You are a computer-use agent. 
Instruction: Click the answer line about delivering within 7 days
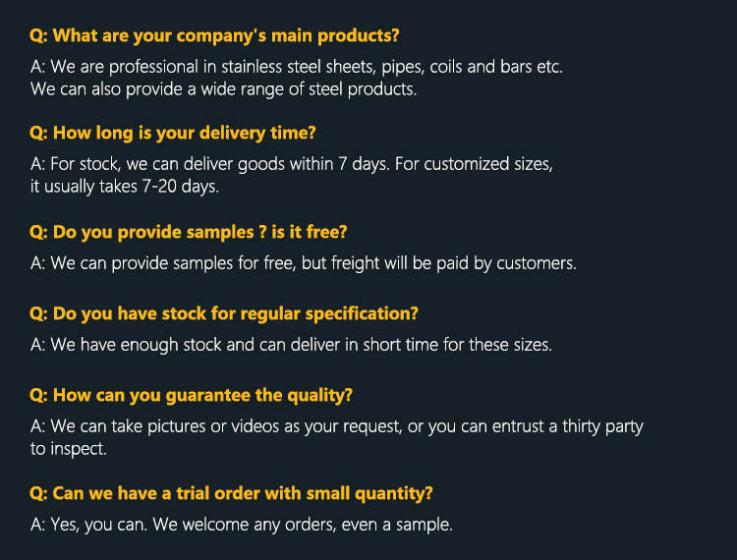pyautogui.click(x=291, y=164)
